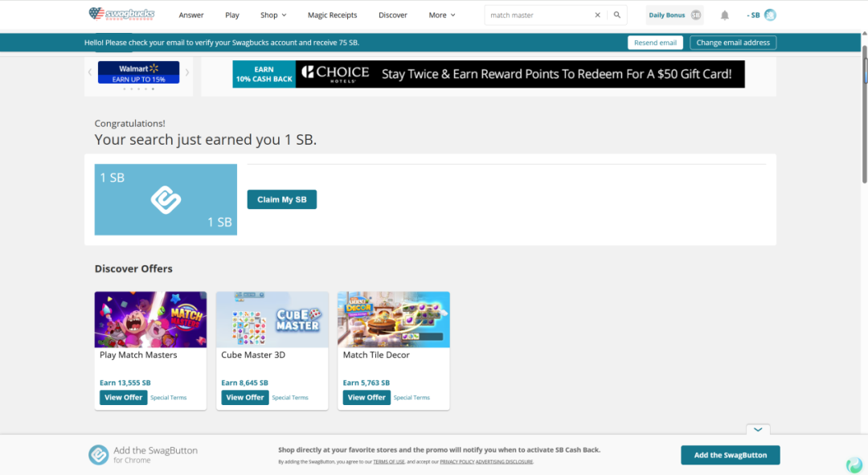Open the Cube Master 3D thumbnail

pyautogui.click(x=272, y=319)
